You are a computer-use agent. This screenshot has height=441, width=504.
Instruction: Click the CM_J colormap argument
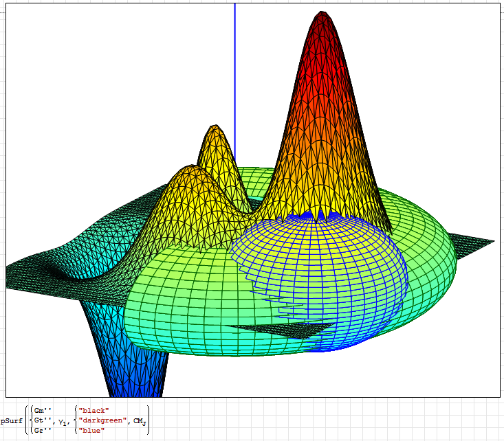(139, 420)
